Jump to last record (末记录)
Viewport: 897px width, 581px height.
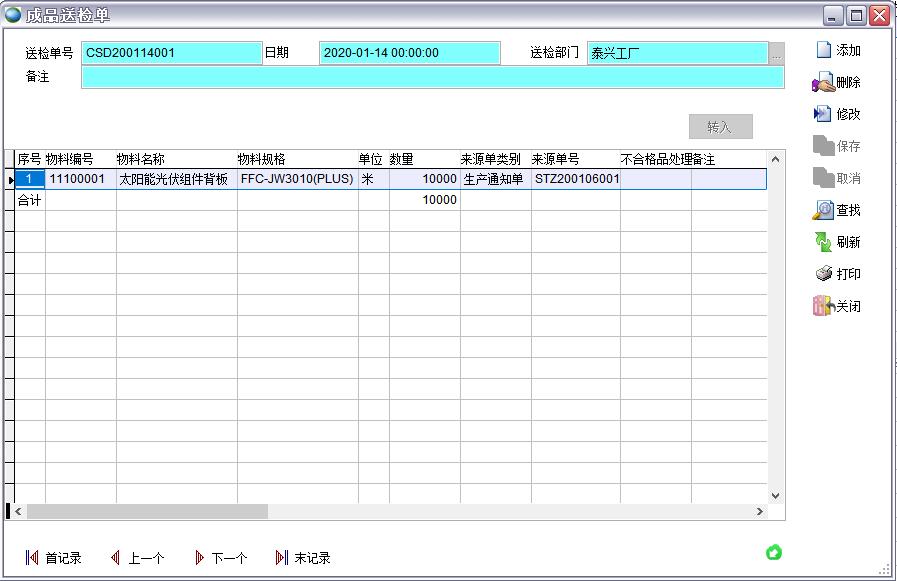pos(282,558)
